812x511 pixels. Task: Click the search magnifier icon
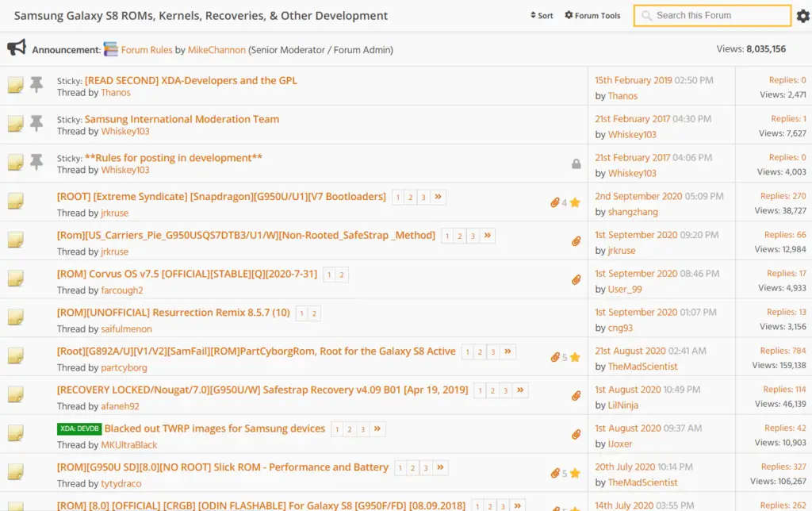click(646, 16)
